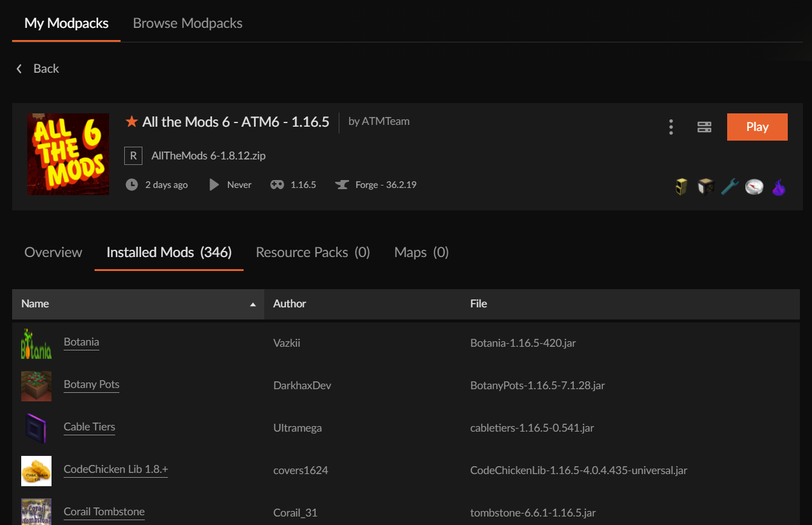Click the '2 days ago' text
812x525 pixels.
click(167, 185)
